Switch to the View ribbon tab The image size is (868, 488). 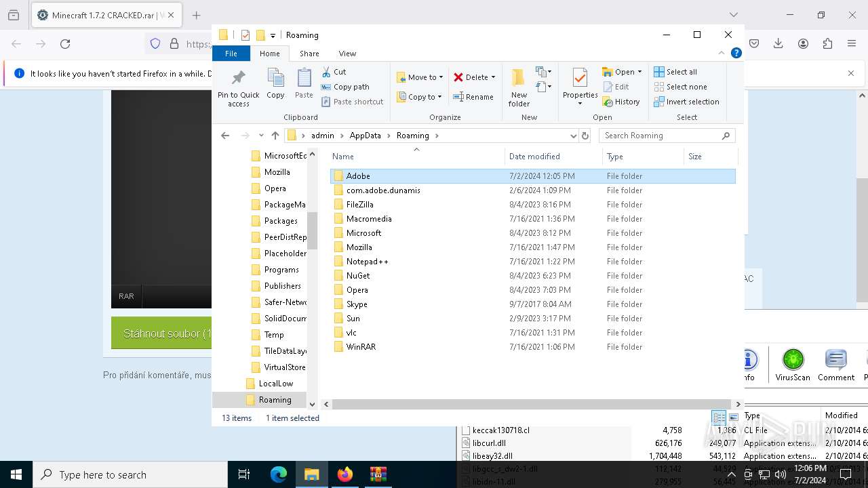point(347,54)
